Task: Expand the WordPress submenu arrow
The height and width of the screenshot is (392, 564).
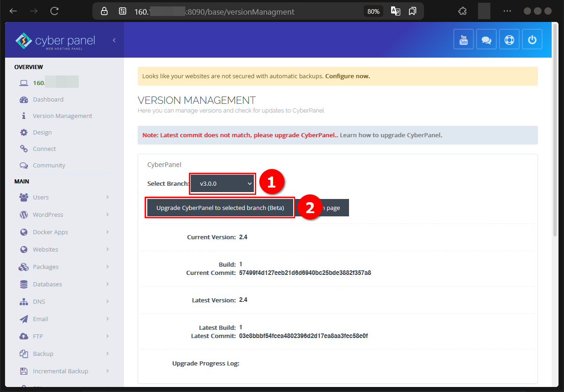Action: [x=107, y=215]
